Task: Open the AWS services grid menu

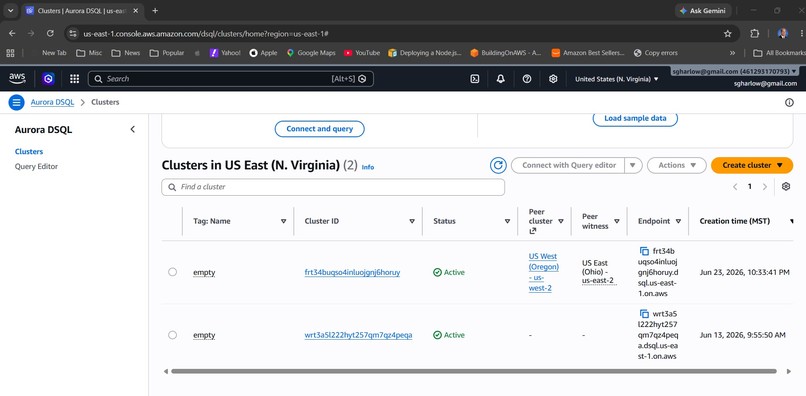Action: click(x=75, y=79)
